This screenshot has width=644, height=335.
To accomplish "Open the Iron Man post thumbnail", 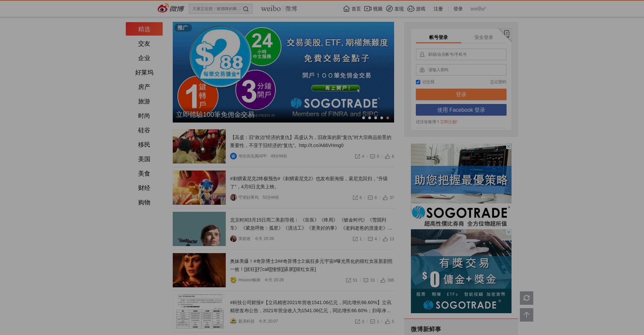I will (199, 146).
